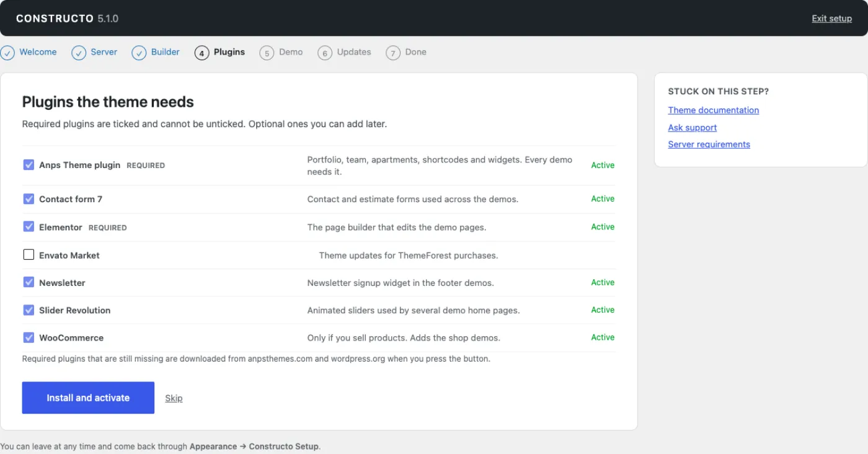Click the step 7 circle for Done
The image size is (868, 454).
pos(393,53)
